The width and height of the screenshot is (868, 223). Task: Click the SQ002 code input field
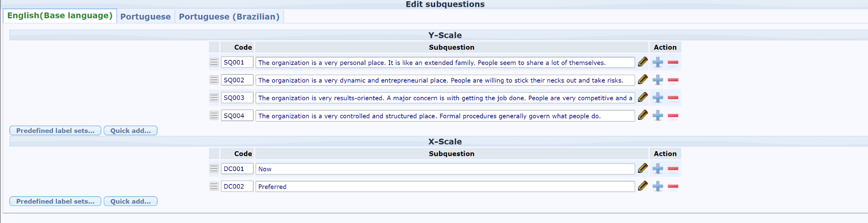[x=237, y=80]
